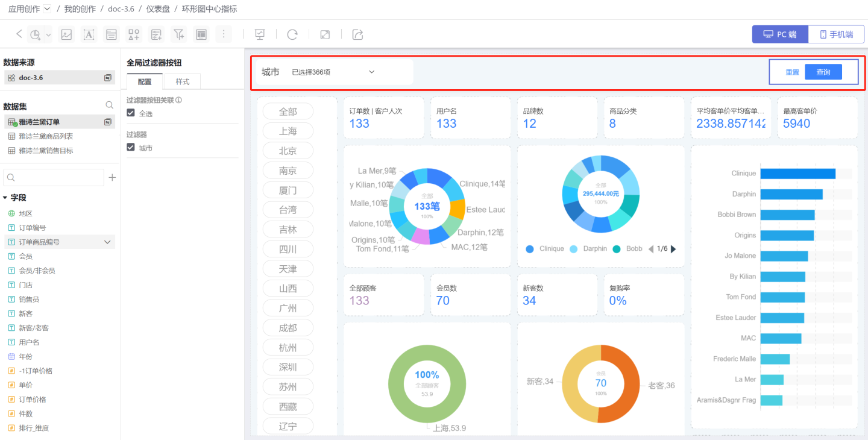The image size is (868, 440).
Task: Click the 重置 reset link
Action: [x=792, y=72]
